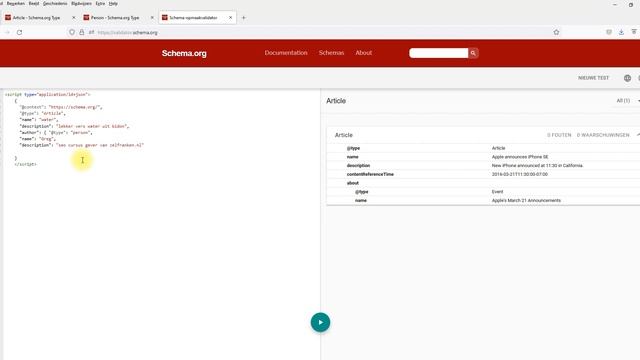Viewport: 640px width, 360px height.
Task: Reload the page with the refresh icon
Action: pos(19,32)
